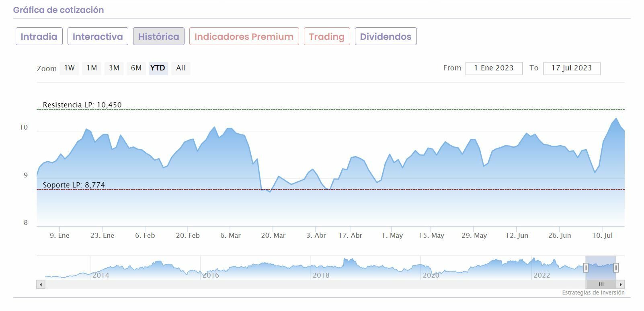
Task: Click the Estrategias de Inversión credit link
Action: [x=593, y=292]
